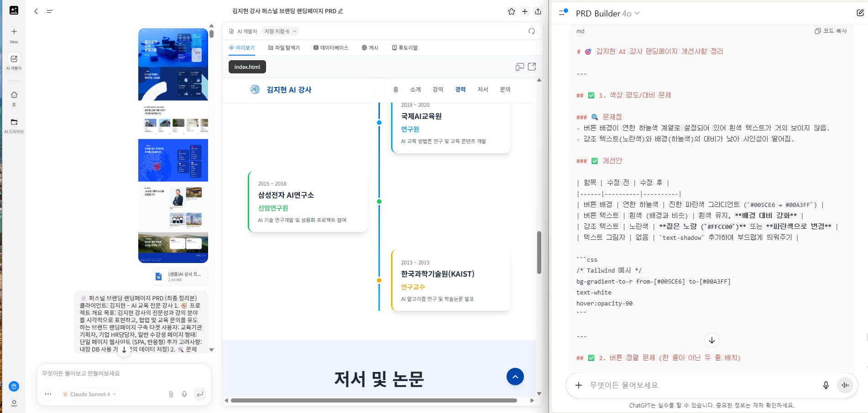Start a new chat in ChatGPT window

tap(860, 13)
